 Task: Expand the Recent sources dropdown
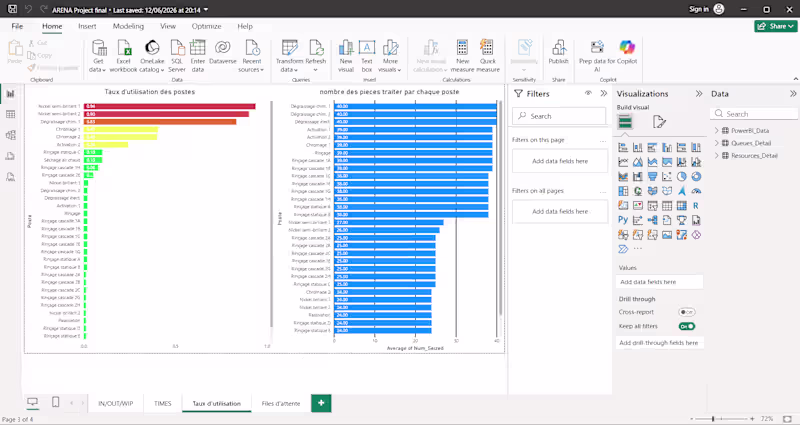tap(252, 56)
